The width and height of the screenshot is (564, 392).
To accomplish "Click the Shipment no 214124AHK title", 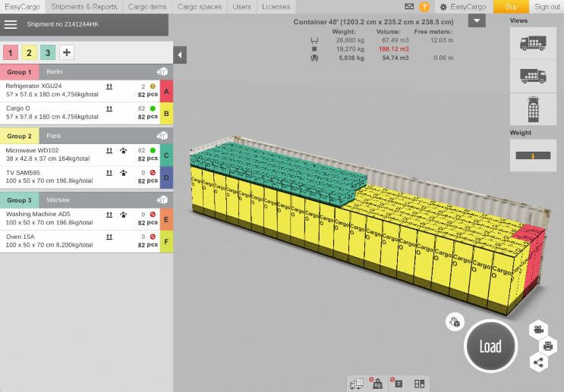I will 62,24.
